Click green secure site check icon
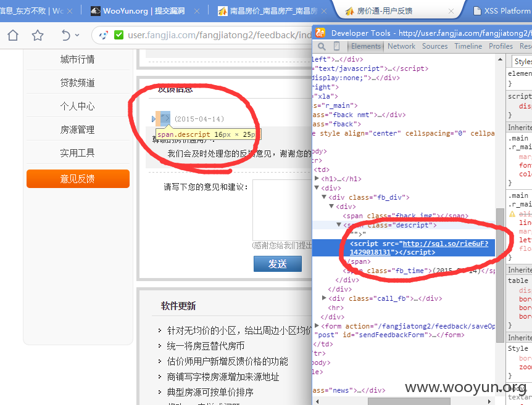 point(118,35)
